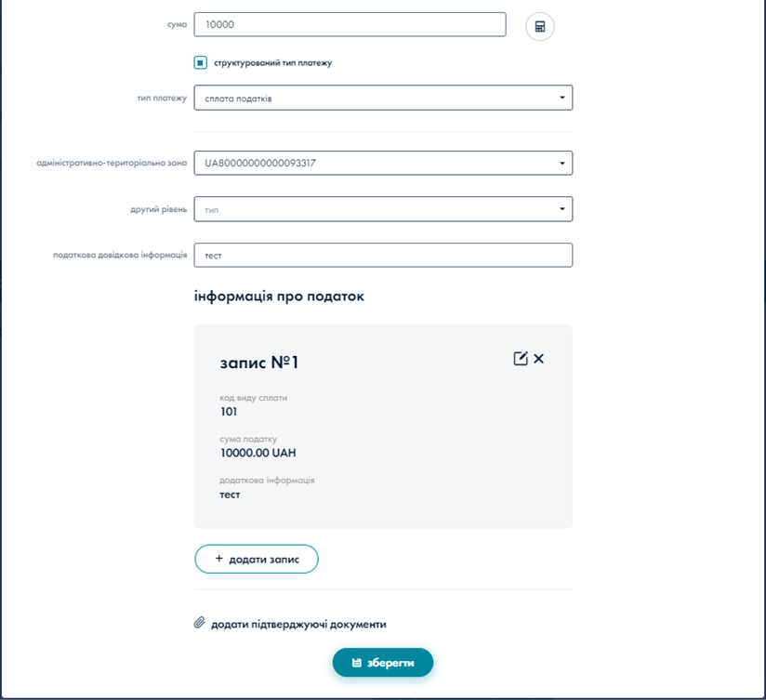
Task: Delete запис №1 using the X icon
Action: (539, 358)
